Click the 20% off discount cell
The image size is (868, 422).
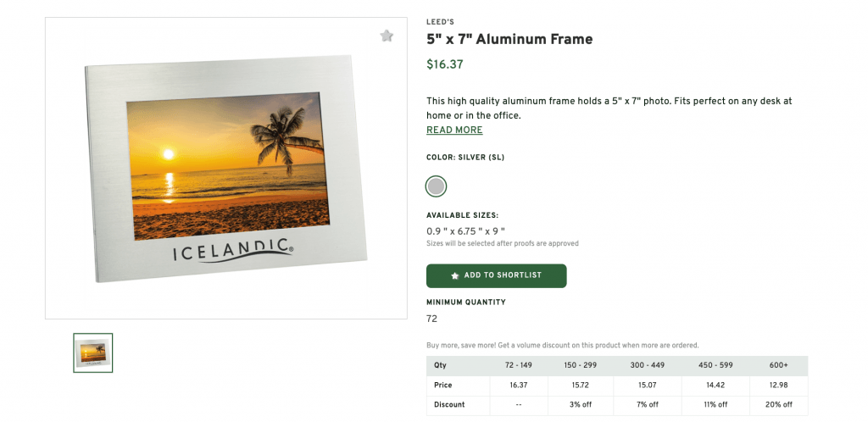pyautogui.click(x=778, y=404)
